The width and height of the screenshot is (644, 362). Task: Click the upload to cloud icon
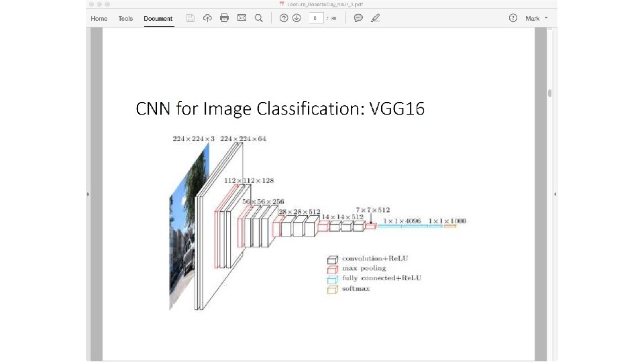207,18
